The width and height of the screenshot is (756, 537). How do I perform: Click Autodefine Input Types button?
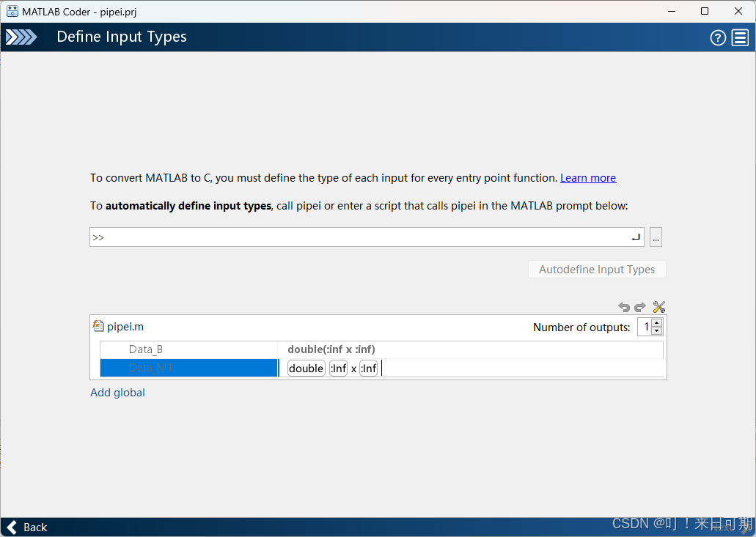(597, 269)
